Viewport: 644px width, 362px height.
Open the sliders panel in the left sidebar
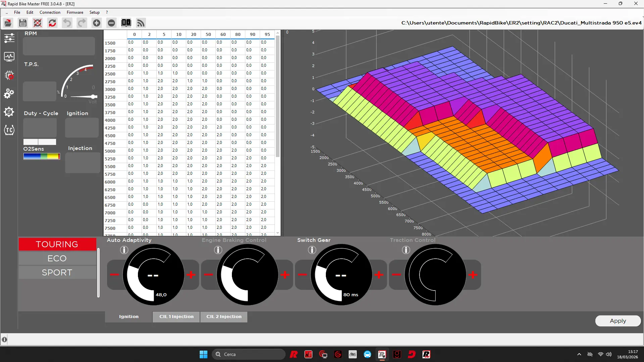point(9,38)
